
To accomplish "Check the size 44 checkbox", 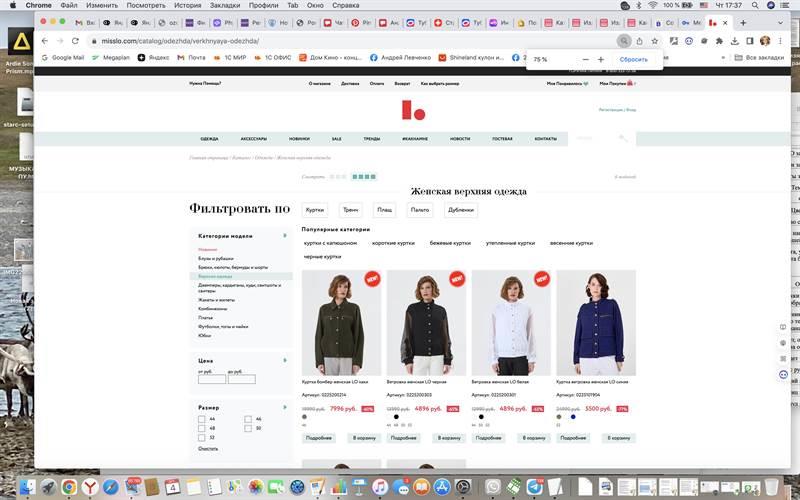I will click(202, 419).
